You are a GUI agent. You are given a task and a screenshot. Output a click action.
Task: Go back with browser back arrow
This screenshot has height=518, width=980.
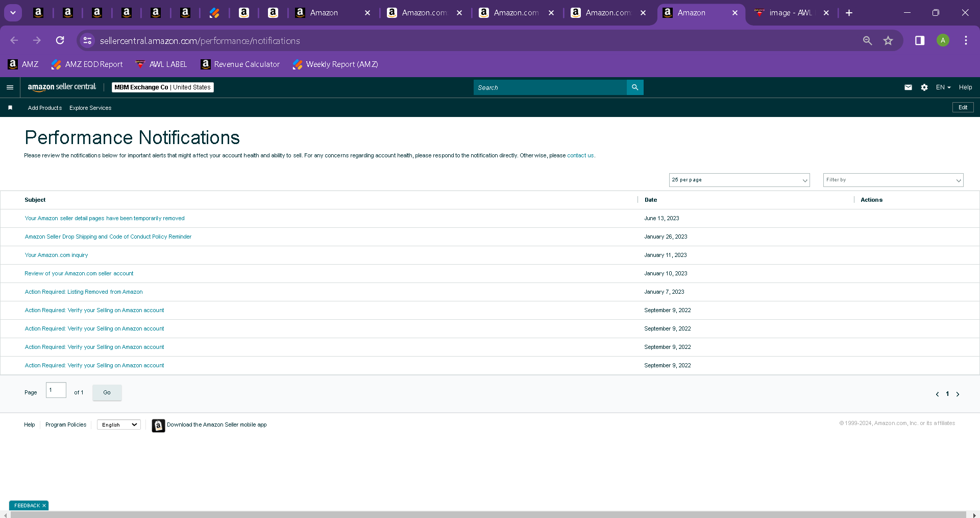14,40
